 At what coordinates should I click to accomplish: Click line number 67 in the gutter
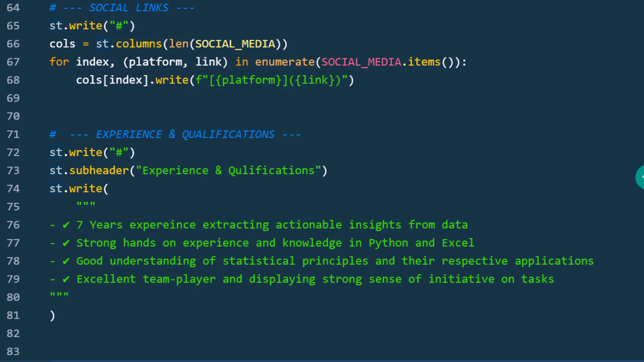click(x=13, y=62)
